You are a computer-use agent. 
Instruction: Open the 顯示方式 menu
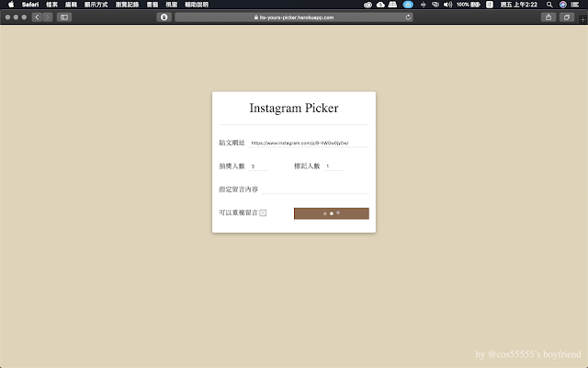click(x=96, y=5)
